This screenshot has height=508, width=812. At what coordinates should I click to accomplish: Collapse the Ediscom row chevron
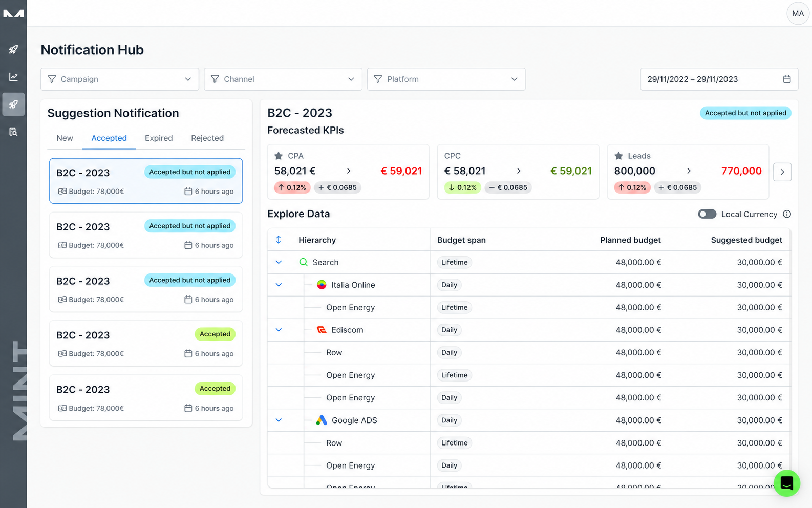[279, 330]
